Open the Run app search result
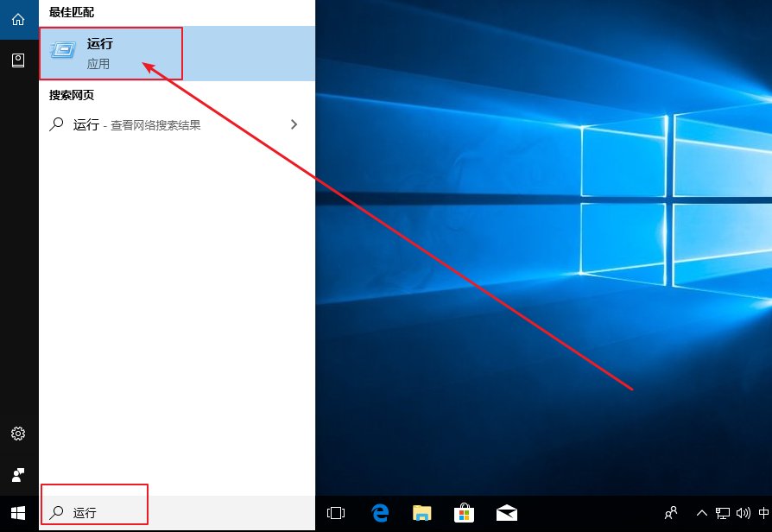Viewport: 772px width, 532px height. pyautogui.click(x=112, y=54)
